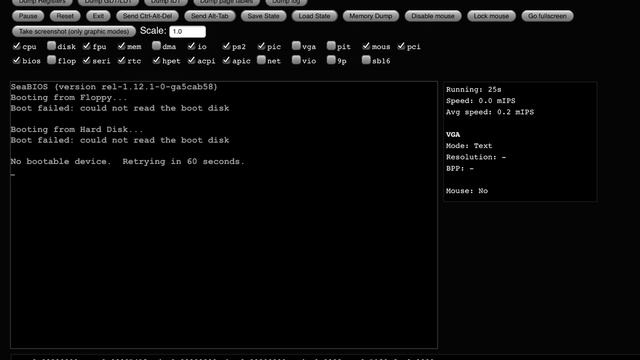Enable the dma log checkbox
Viewport: 640px width, 360px height.
coord(156,46)
